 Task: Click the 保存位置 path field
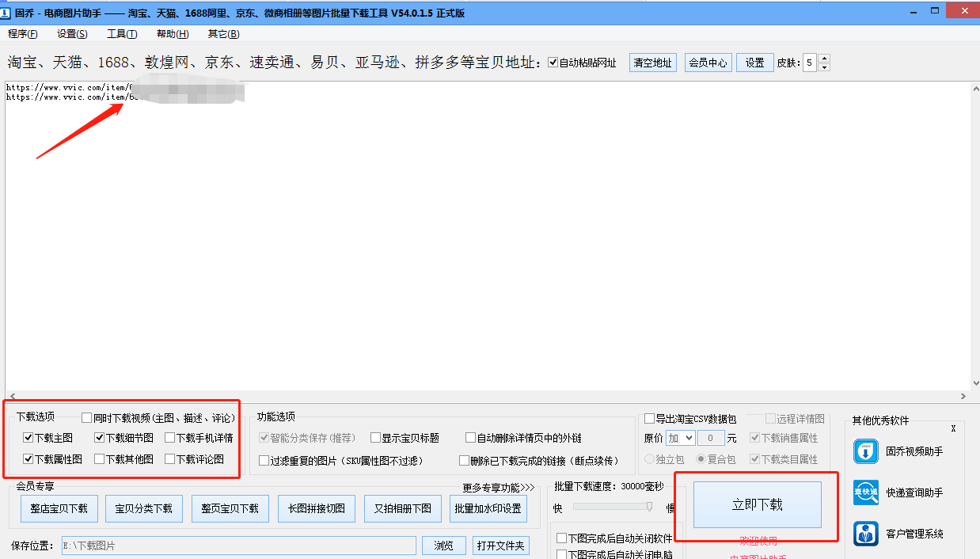pos(238,546)
